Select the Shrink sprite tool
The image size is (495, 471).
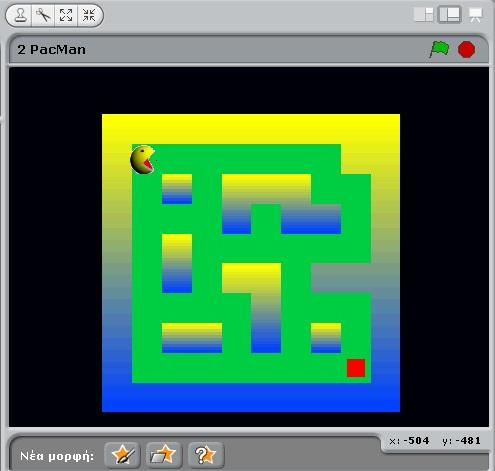click(89, 15)
